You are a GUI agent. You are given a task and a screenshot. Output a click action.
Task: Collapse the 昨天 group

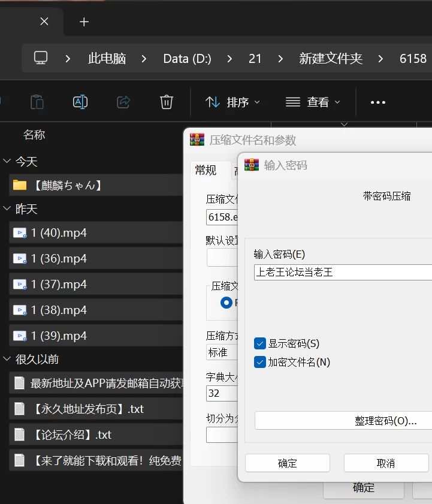tap(7, 209)
